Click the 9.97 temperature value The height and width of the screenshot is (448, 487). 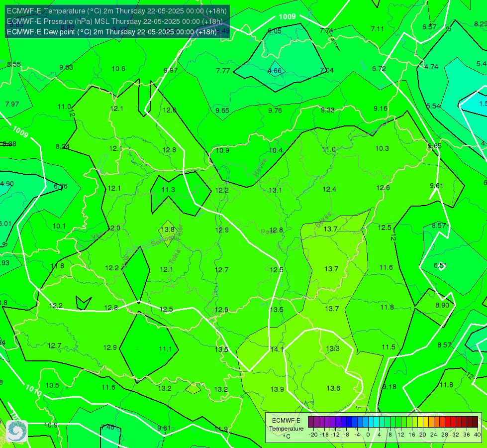171,70
